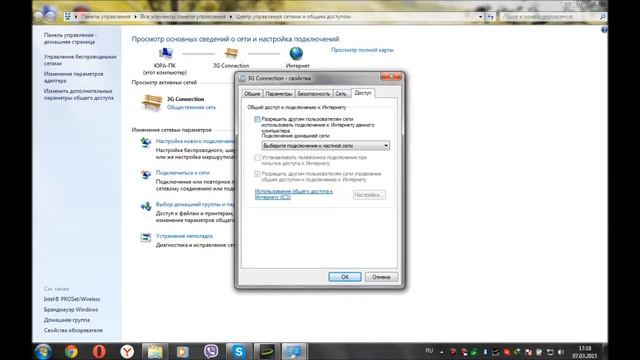640x360 pixels.
Task: Open Изменение параметров адаптера link
Action: click(x=73, y=77)
